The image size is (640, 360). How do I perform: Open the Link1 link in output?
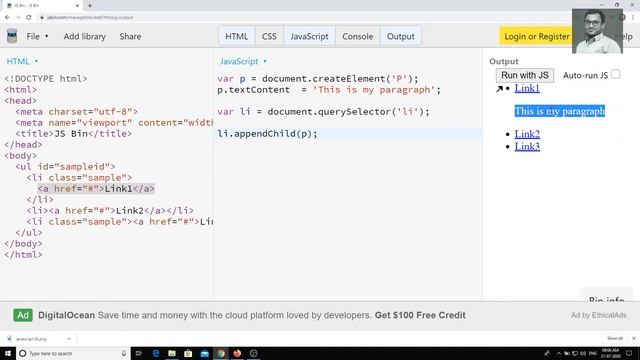(x=527, y=88)
